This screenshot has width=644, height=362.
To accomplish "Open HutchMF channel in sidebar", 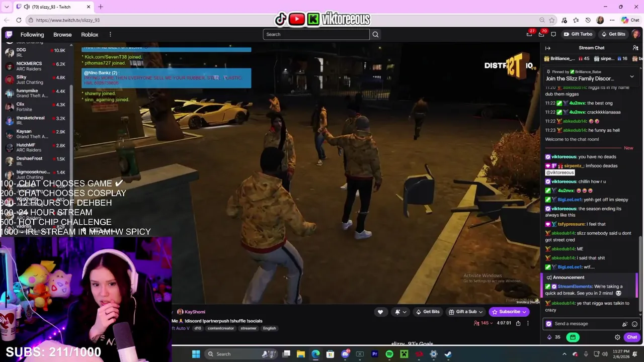I will tap(35, 147).
